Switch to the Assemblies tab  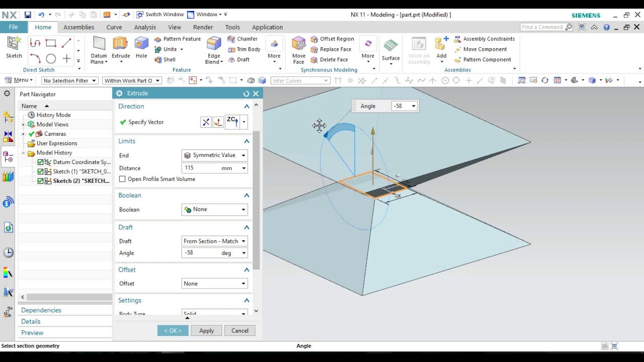coord(78,27)
